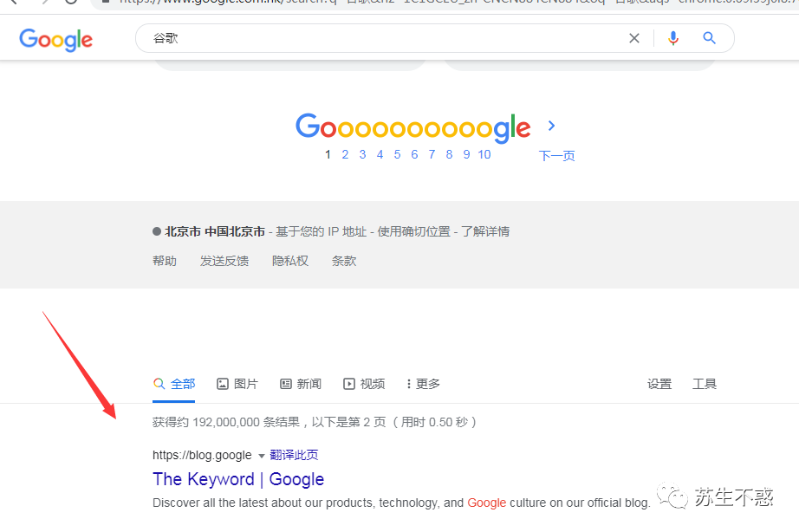Switch to the 视频 videos tab
This screenshot has height=532, width=799.
point(364,384)
